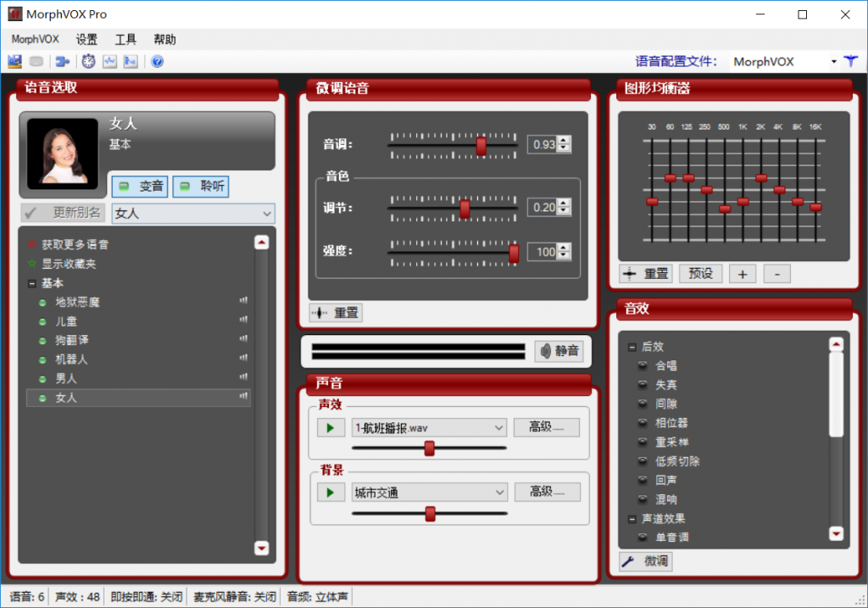This screenshot has width=868, height=608.
Task: Play the 城市交通 background sound
Action: click(x=331, y=493)
